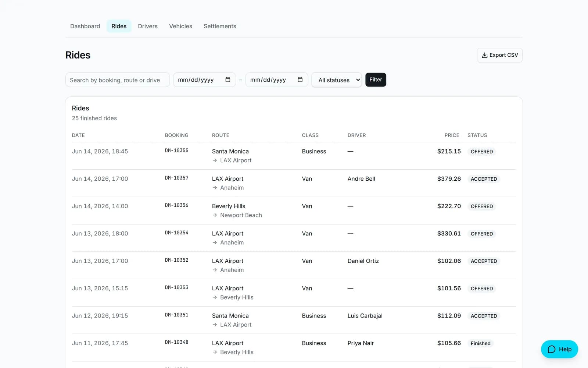588x368 pixels.
Task: Click the CLASS column header
Action: coord(310,135)
